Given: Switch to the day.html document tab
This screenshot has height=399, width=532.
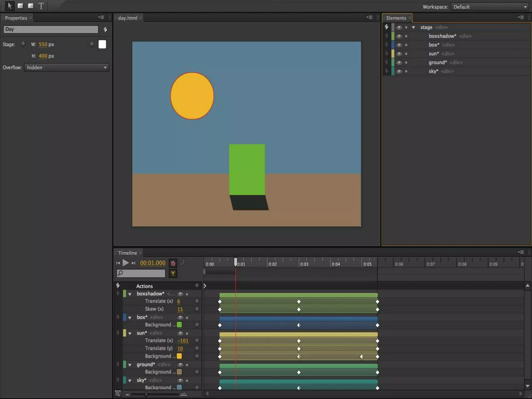Looking at the screenshot, I should point(127,18).
